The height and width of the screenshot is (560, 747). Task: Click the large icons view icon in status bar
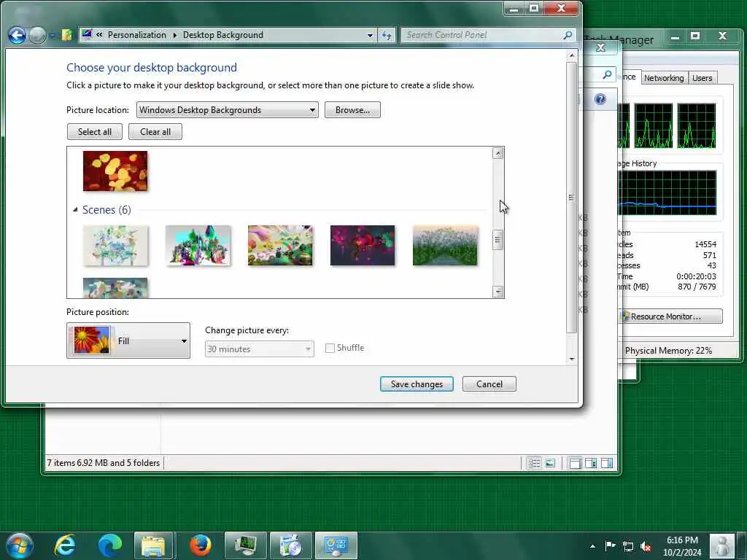click(x=550, y=463)
